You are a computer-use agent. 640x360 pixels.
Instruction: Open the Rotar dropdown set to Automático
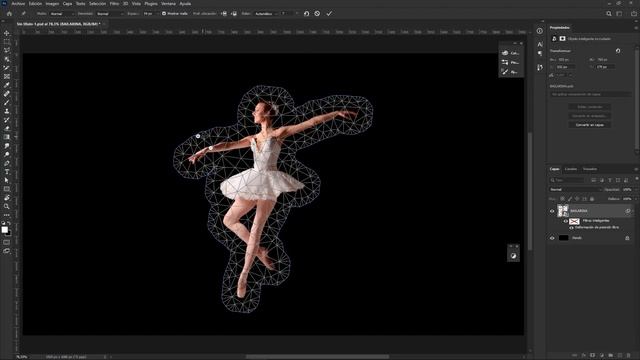(x=266, y=13)
